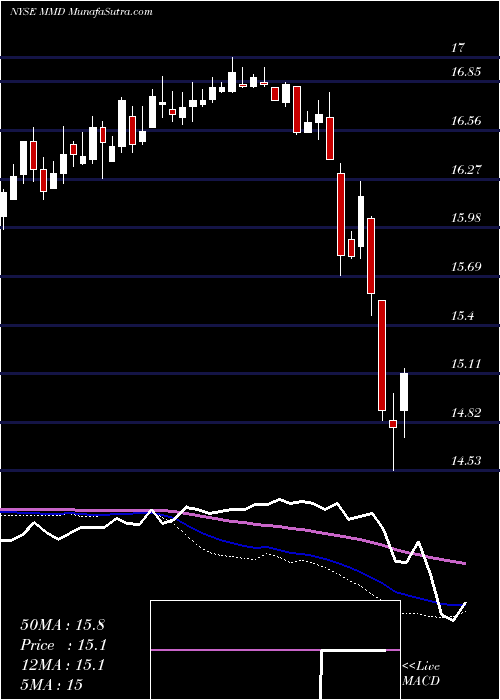Click the 16.56 price axis label

(x=466, y=121)
